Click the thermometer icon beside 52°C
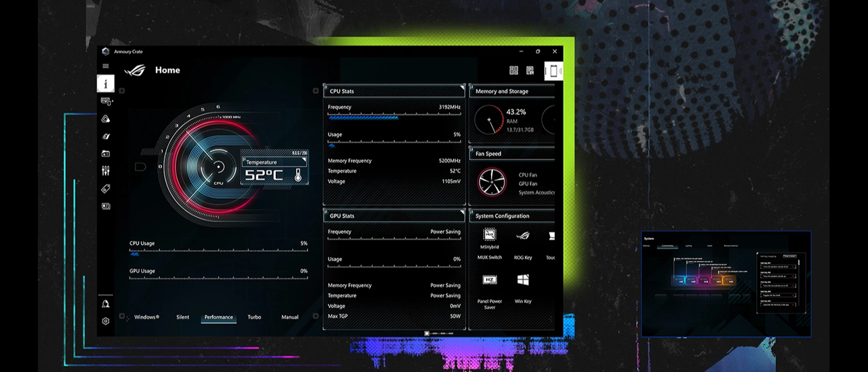This screenshot has width=868, height=372. (x=298, y=176)
